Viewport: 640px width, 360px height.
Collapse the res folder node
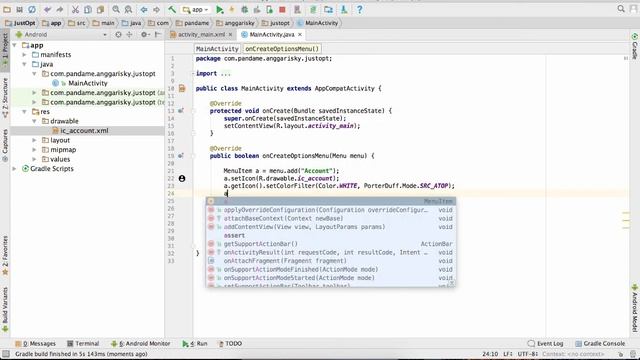coord(24,111)
